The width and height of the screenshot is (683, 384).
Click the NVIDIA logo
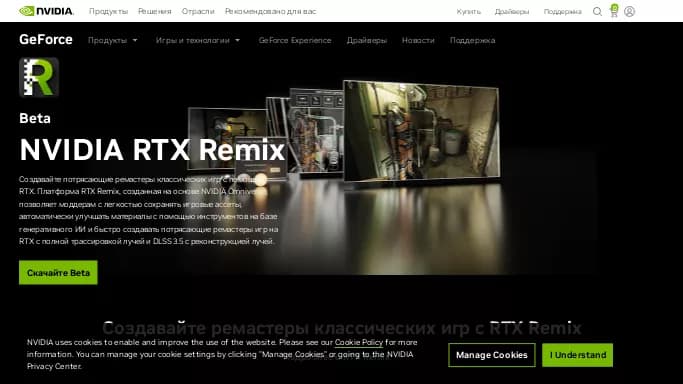(x=46, y=11)
